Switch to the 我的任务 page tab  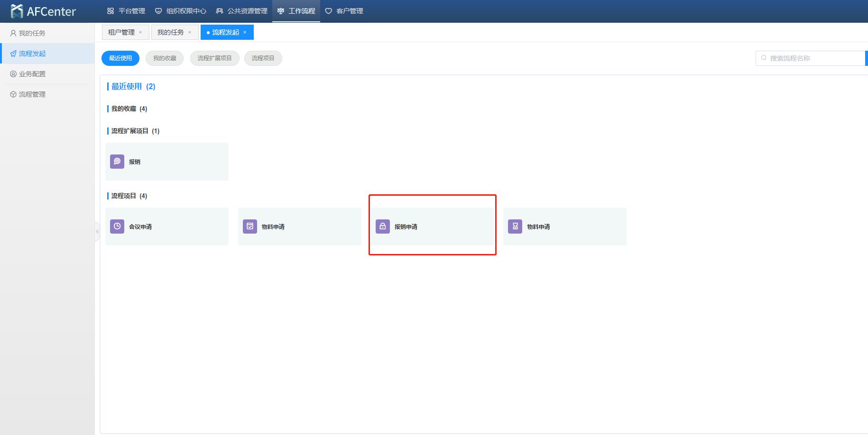pos(170,32)
